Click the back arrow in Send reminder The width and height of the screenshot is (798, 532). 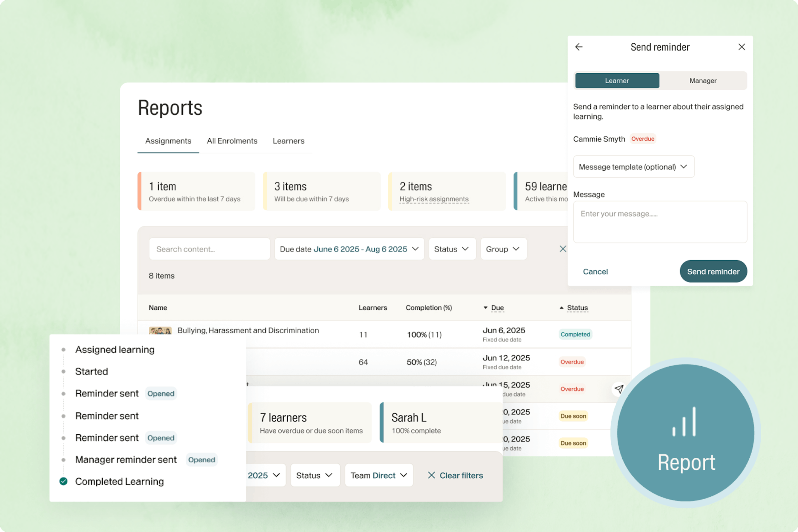tap(579, 47)
